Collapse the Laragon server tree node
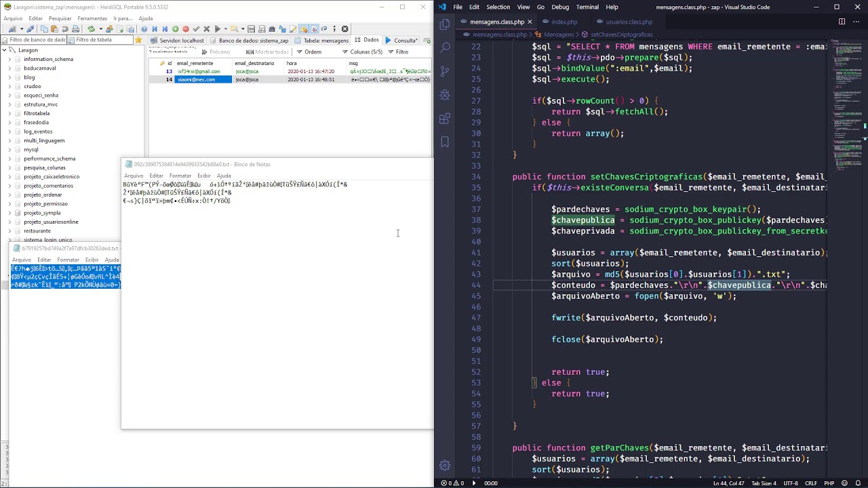868x488 pixels. pos(4,50)
